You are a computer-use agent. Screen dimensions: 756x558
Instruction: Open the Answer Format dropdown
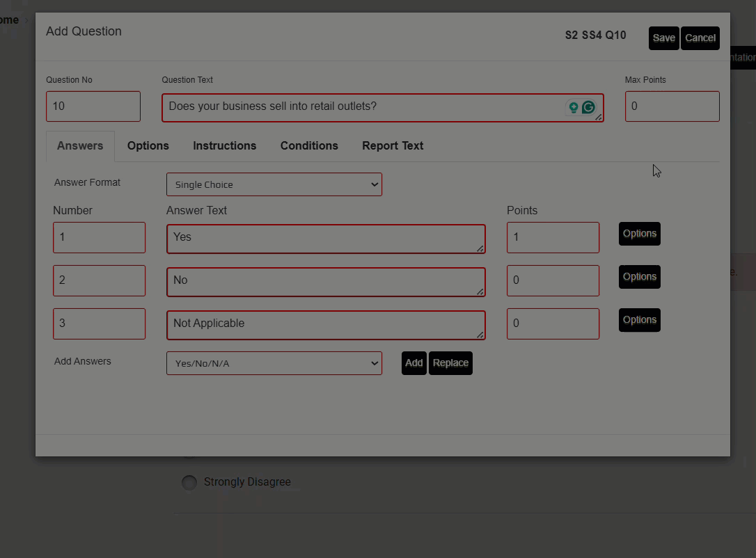click(274, 184)
